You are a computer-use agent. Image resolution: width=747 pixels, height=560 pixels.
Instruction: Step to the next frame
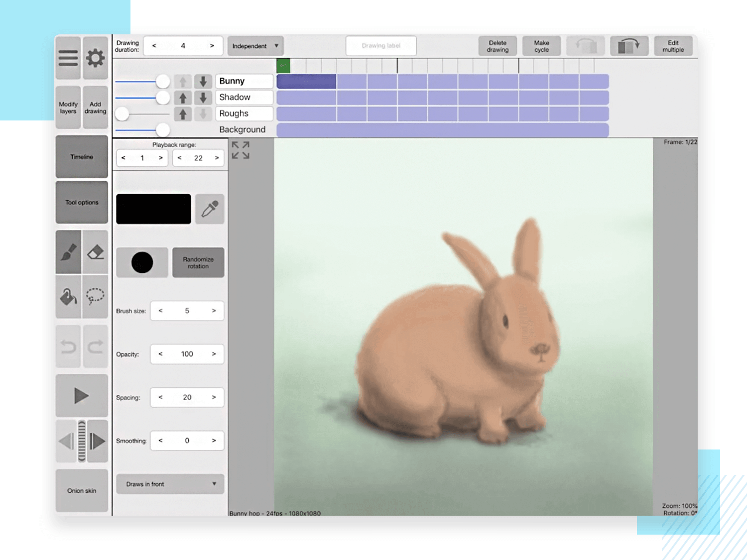point(98,441)
